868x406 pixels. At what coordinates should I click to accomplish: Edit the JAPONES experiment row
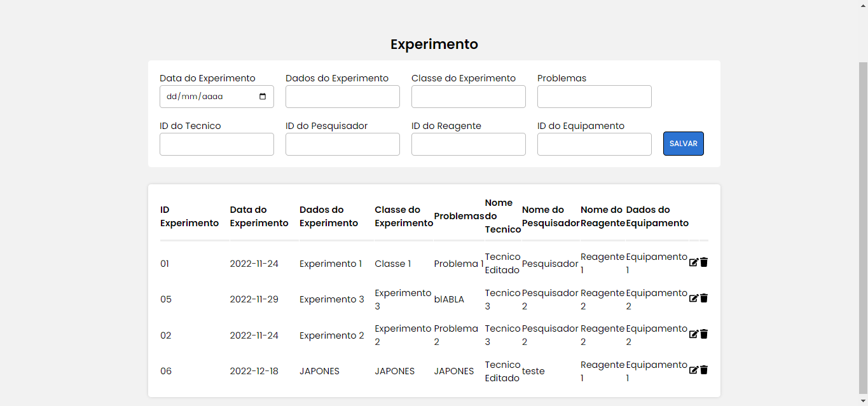[x=694, y=369]
